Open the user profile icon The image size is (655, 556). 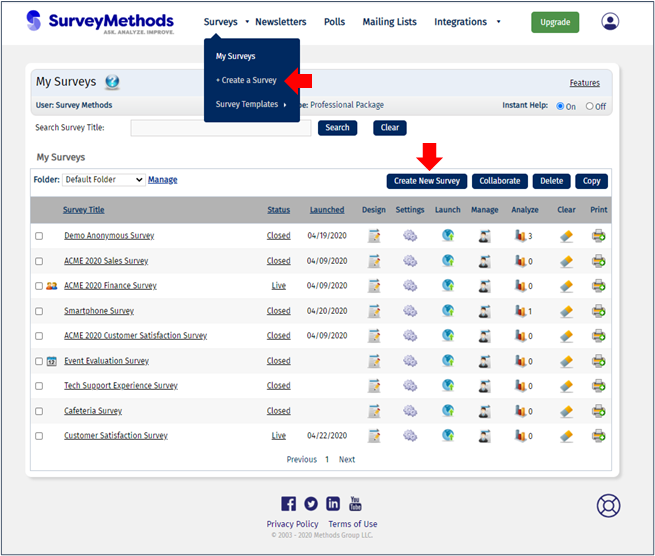(x=610, y=21)
